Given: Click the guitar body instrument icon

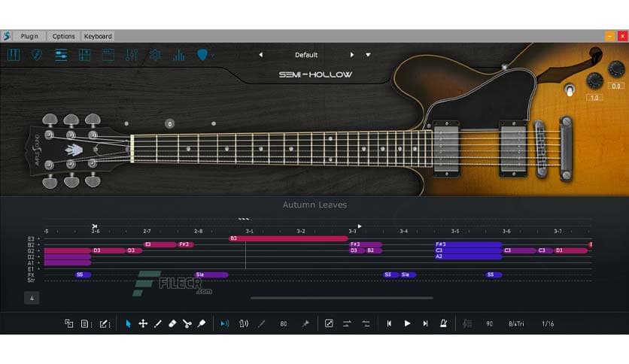Looking at the screenshot, I should pyautogui.click(x=37, y=54).
